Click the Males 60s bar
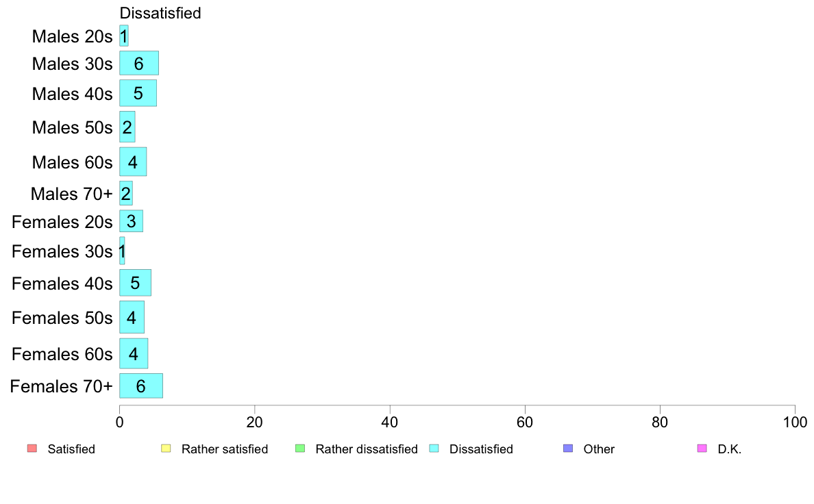The width and height of the screenshot is (814, 504). 133,162
